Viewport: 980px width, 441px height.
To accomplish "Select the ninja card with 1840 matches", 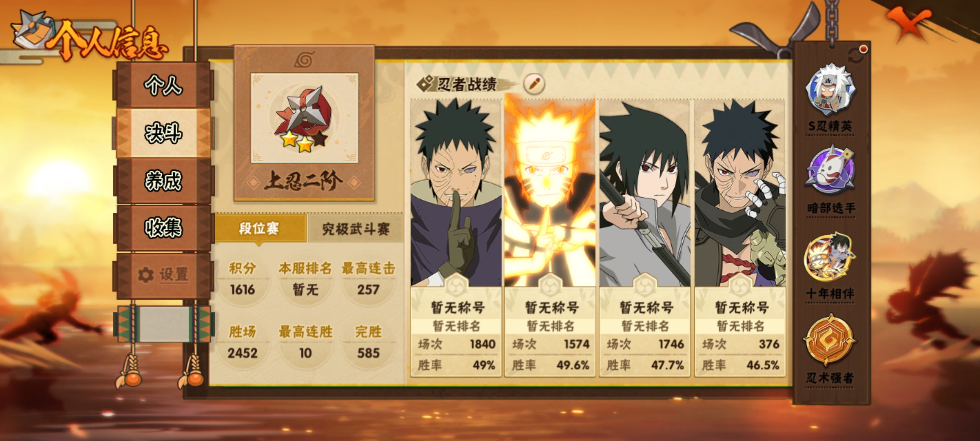I will pos(456,238).
